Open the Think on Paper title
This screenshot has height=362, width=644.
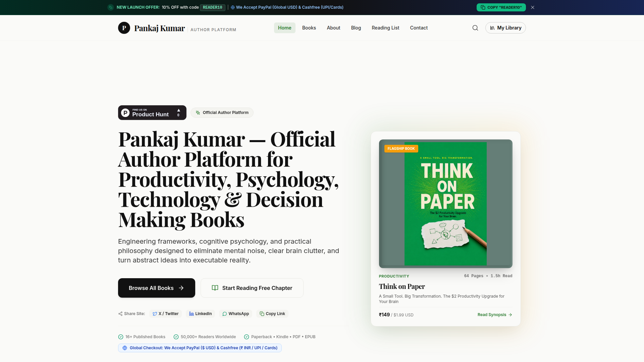[402, 286]
